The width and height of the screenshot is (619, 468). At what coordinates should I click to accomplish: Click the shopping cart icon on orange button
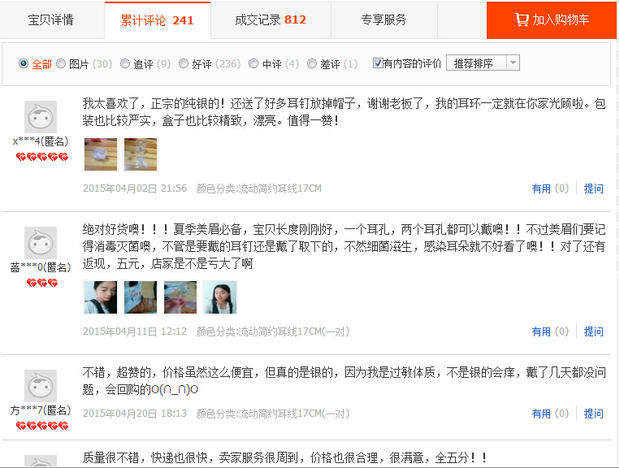coord(521,19)
